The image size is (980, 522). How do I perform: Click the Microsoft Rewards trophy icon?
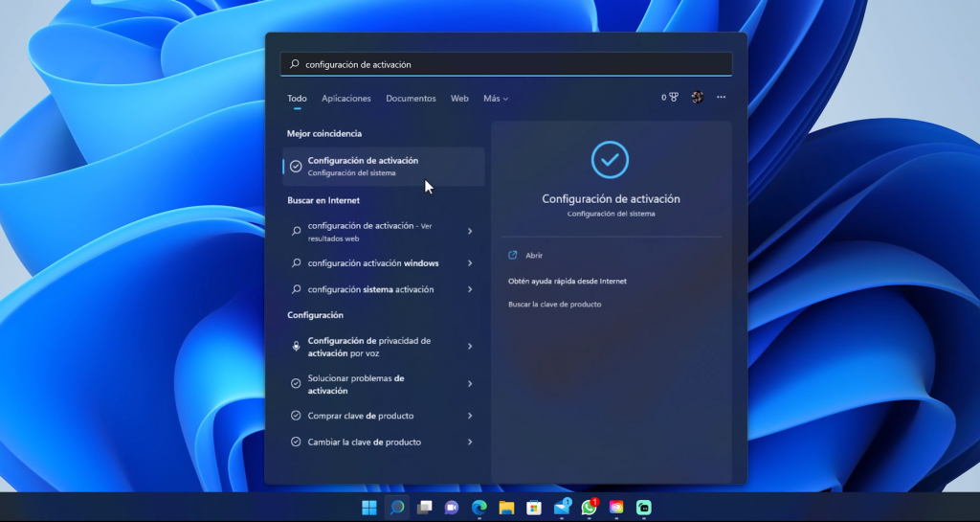tap(673, 98)
